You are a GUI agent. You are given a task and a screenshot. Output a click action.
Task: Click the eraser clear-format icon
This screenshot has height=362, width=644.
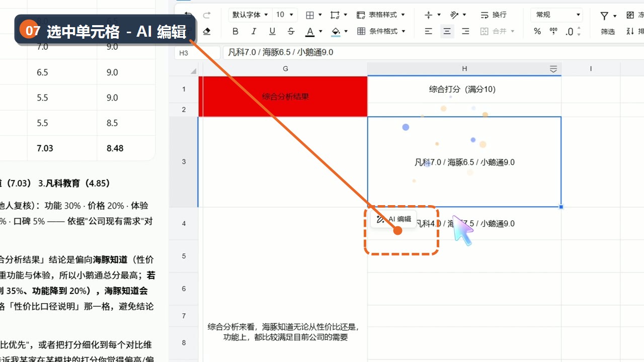point(206,31)
